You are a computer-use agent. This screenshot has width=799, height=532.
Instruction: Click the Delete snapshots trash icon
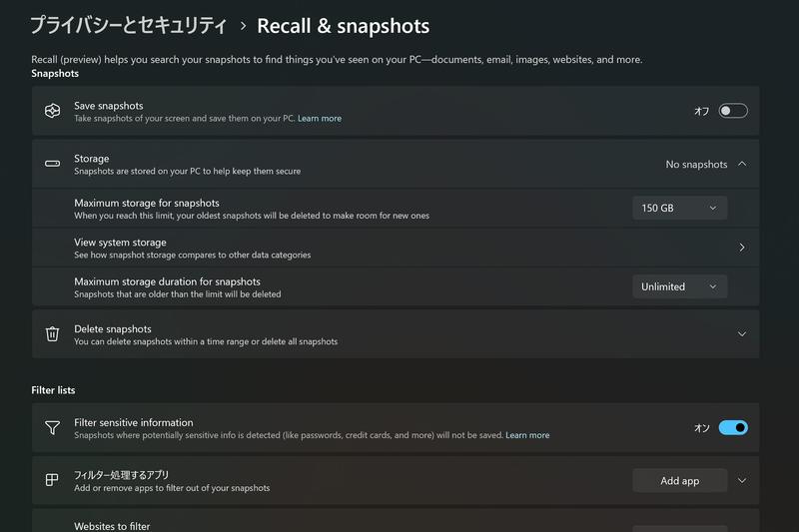[x=53, y=334]
